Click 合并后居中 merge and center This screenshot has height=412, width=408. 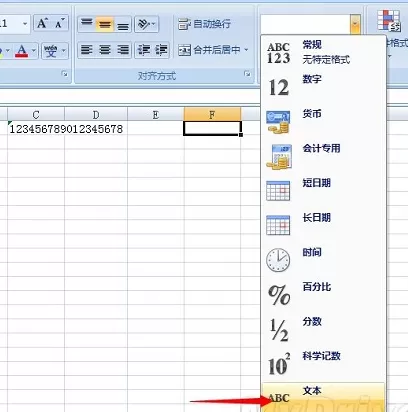coord(209,50)
